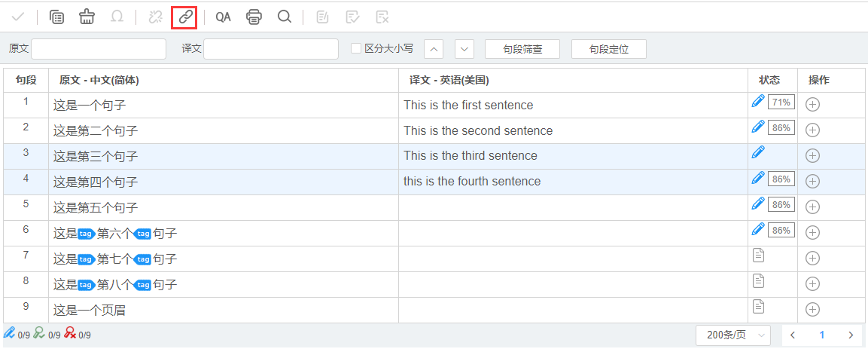
Task: Go to the next page arrow
Action: [851, 335]
